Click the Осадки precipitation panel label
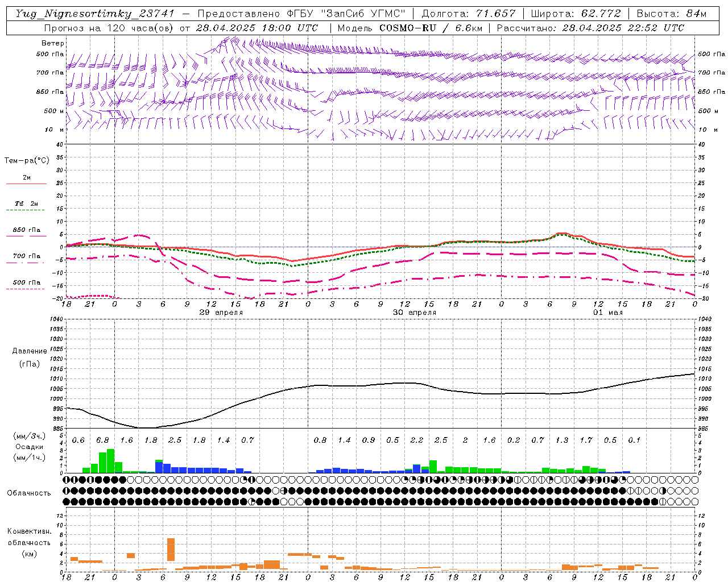The image size is (728, 582). (29, 447)
